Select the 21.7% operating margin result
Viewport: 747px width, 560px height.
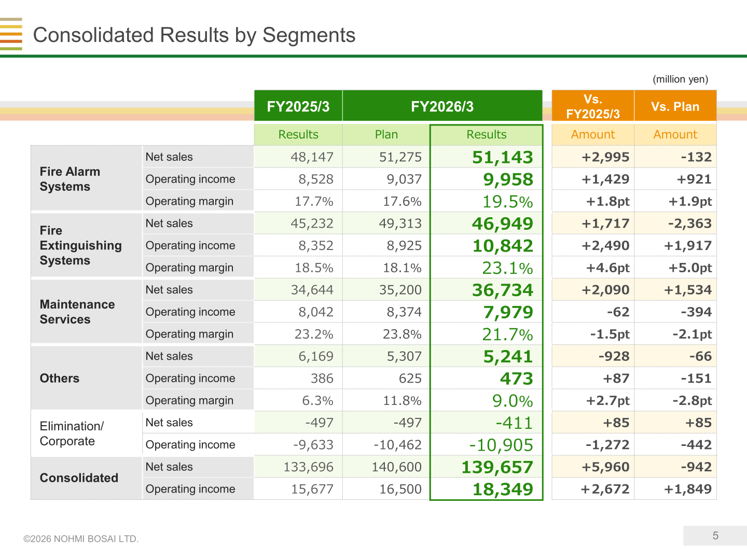click(508, 334)
